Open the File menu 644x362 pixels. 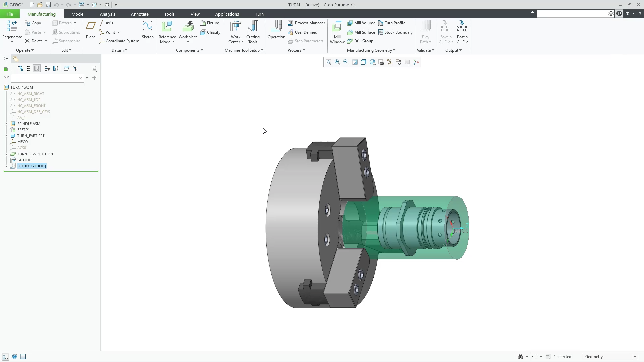tap(10, 14)
